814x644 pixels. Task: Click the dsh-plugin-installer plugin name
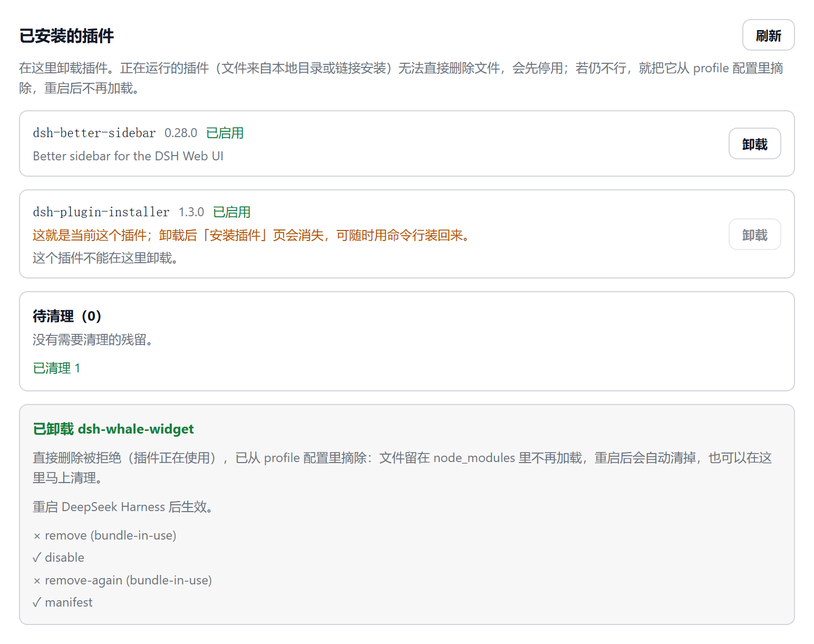point(101,212)
